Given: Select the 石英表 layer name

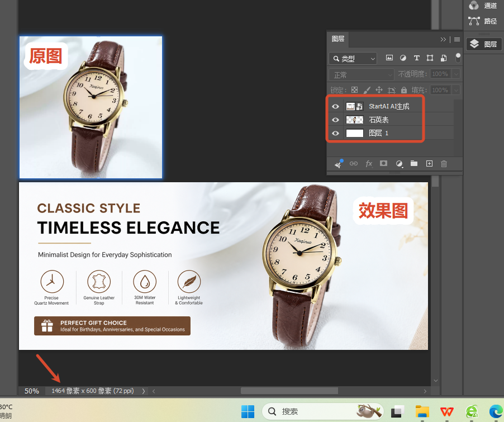Looking at the screenshot, I should (x=379, y=120).
